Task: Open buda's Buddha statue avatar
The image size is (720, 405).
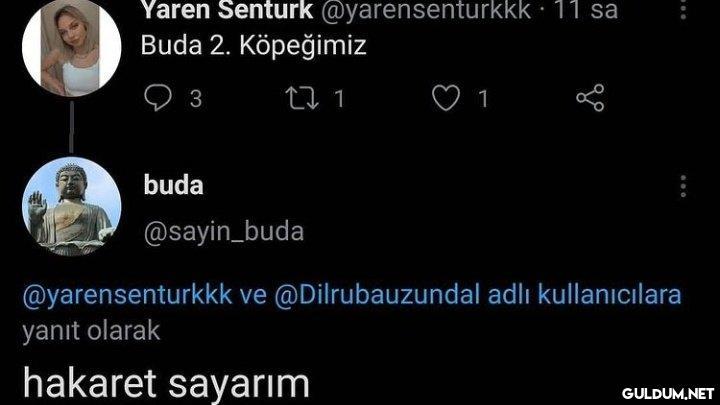Action: [71, 206]
